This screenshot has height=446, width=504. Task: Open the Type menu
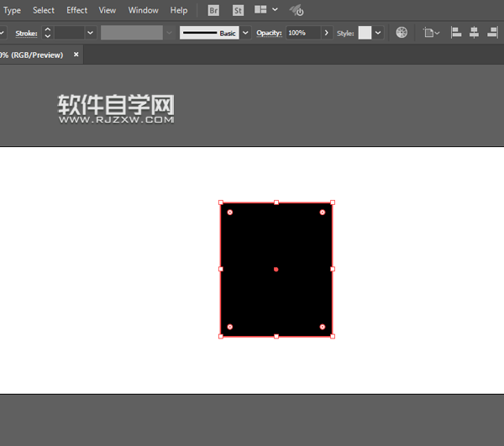pyautogui.click(x=12, y=11)
